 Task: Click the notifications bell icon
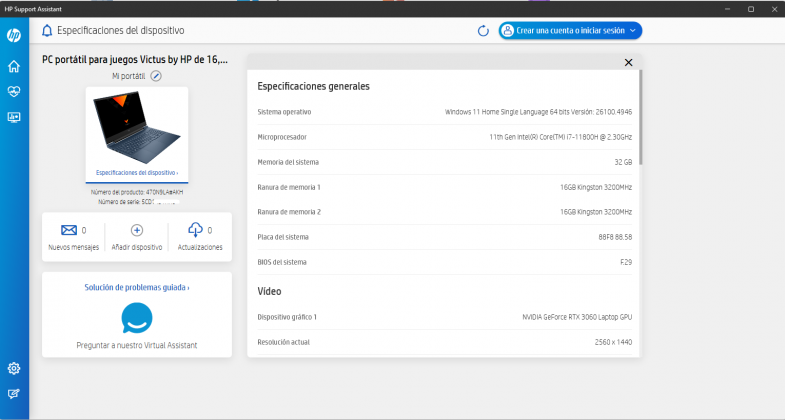[x=47, y=31]
